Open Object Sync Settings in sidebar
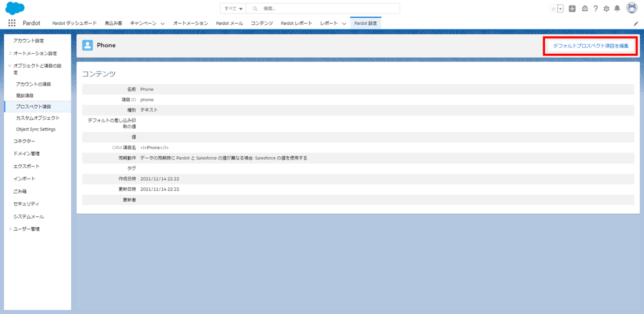Image resolution: width=644 pixels, height=314 pixels. click(x=36, y=129)
